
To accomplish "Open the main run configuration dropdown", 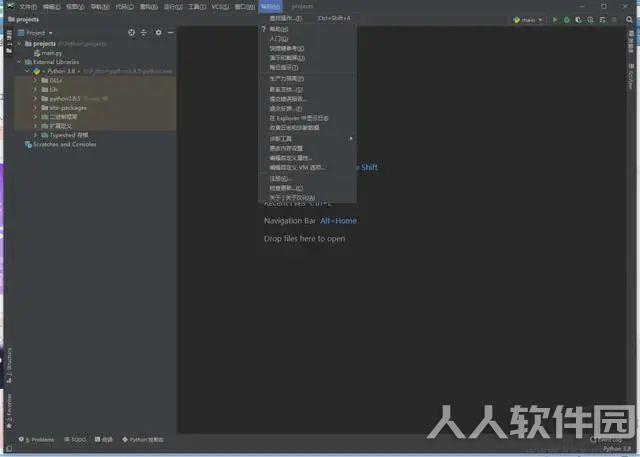I will pyautogui.click(x=528, y=20).
